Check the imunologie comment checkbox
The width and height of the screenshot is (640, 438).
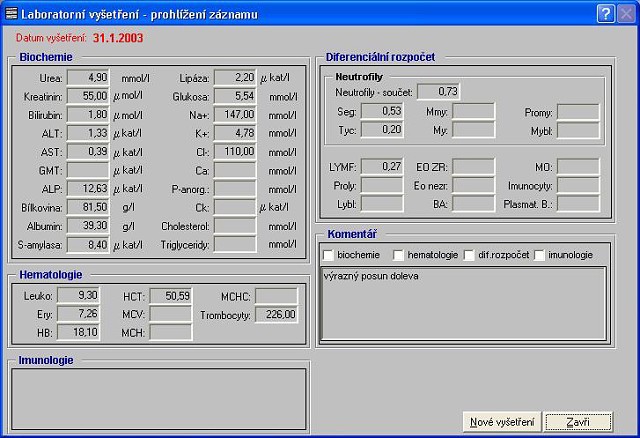539,255
